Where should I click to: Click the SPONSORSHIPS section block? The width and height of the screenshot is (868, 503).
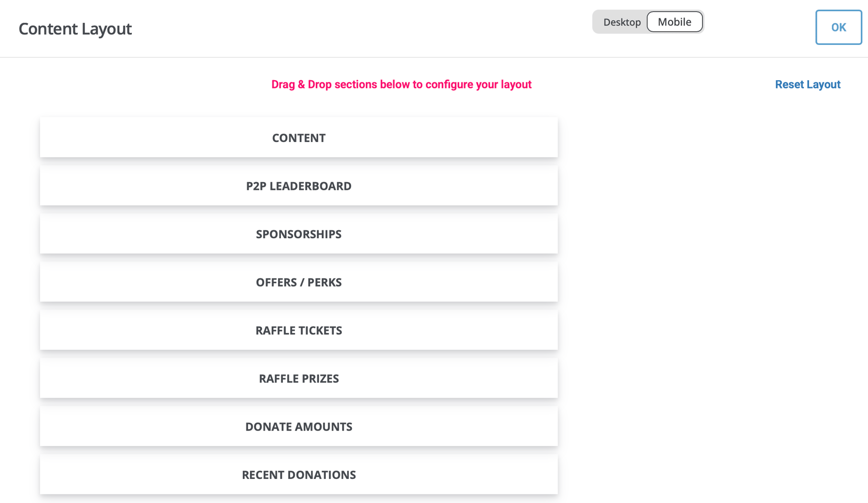pyautogui.click(x=299, y=234)
